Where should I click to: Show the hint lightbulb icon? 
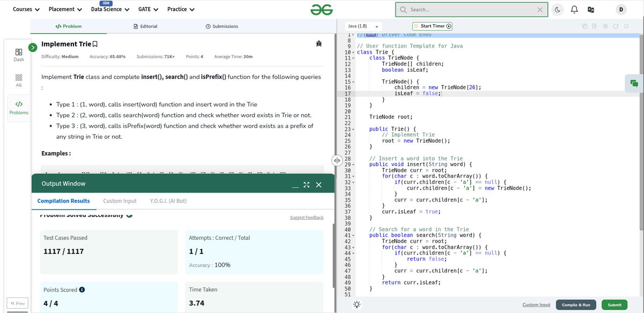click(x=357, y=304)
